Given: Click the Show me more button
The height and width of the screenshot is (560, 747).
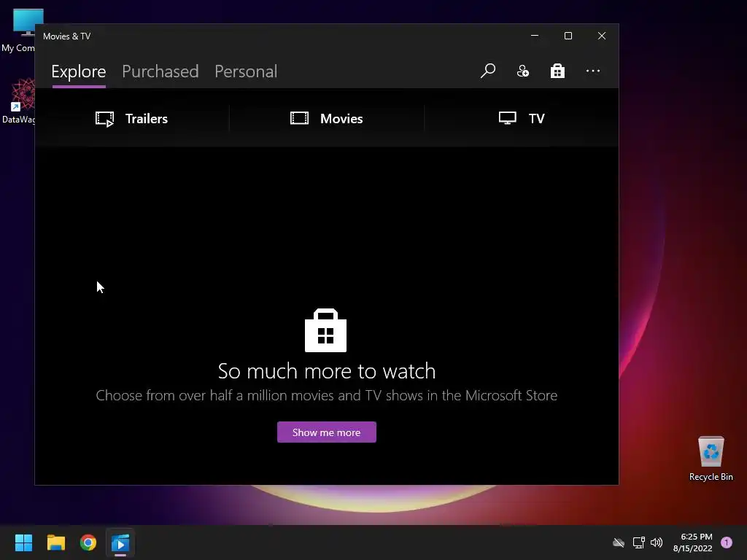Looking at the screenshot, I should tap(327, 432).
